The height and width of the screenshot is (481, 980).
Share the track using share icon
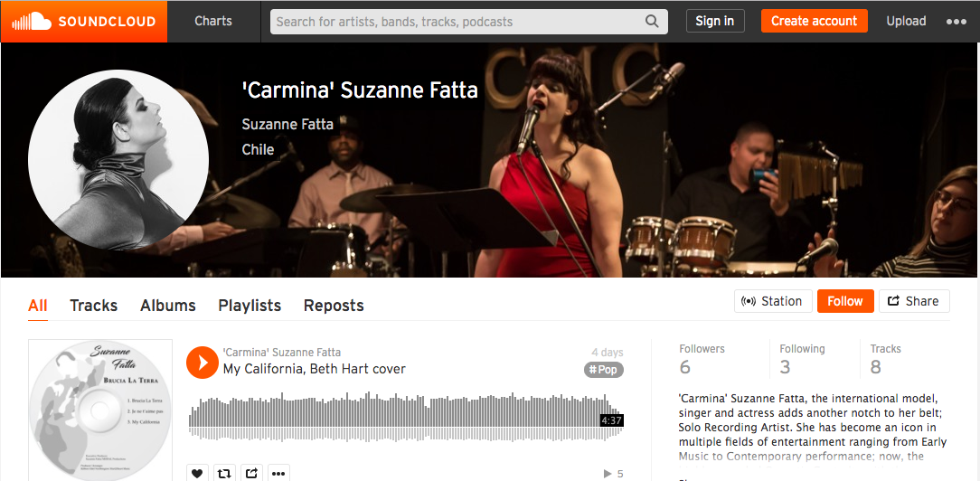(251, 474)
